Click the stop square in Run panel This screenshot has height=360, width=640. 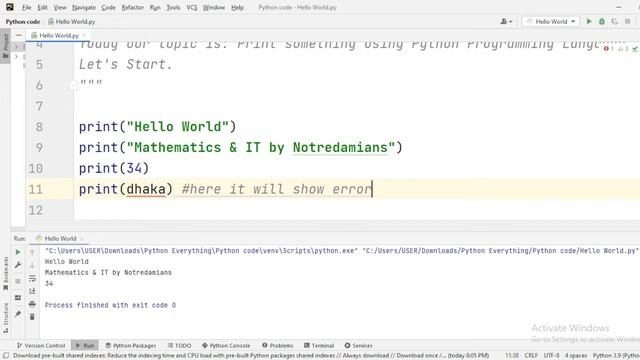18,281
